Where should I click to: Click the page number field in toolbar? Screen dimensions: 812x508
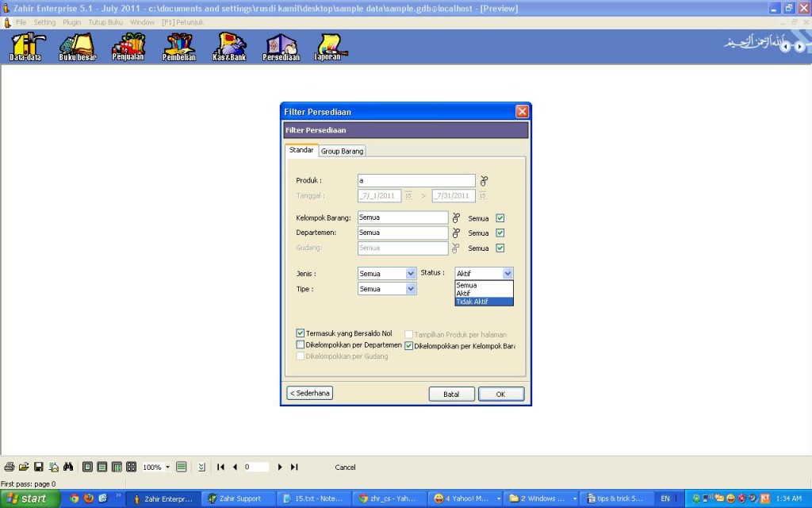tap(256, 467)
